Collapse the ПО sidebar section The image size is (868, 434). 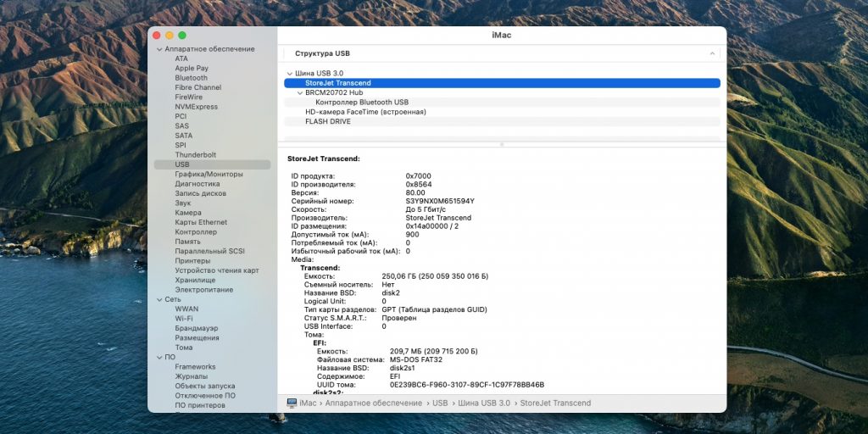click(x=159, y=358)
